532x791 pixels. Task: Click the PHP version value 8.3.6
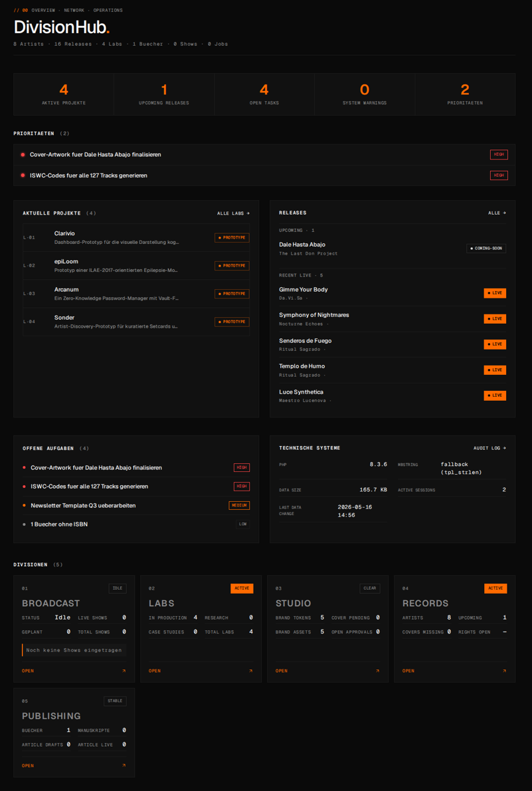(x=378, y=465)
